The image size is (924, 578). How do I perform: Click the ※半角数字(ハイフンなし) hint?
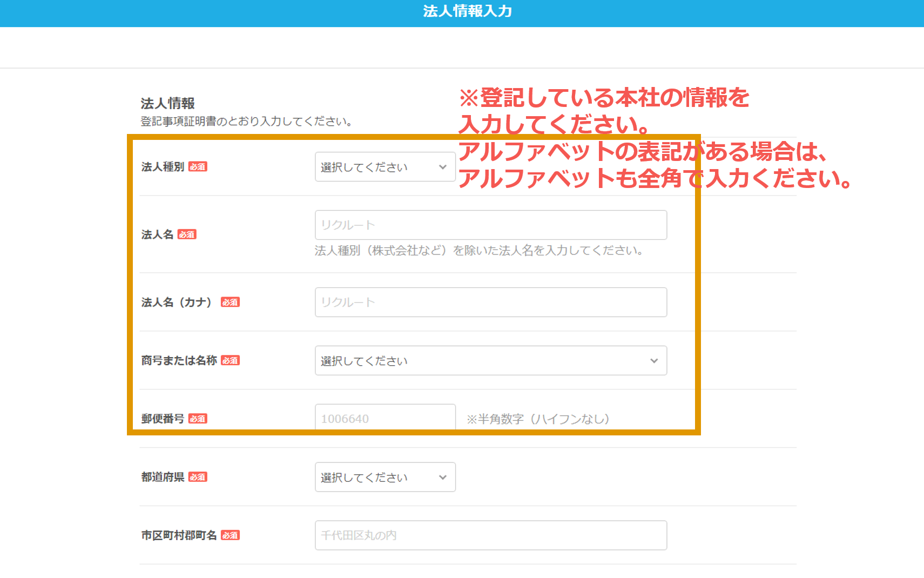click(538, 419)
